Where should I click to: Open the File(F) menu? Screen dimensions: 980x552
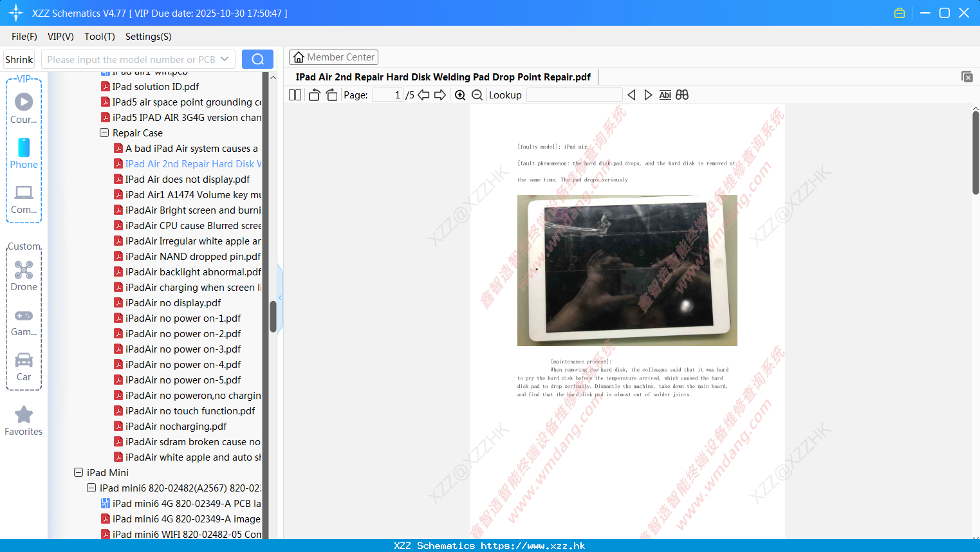click(24, 37)
